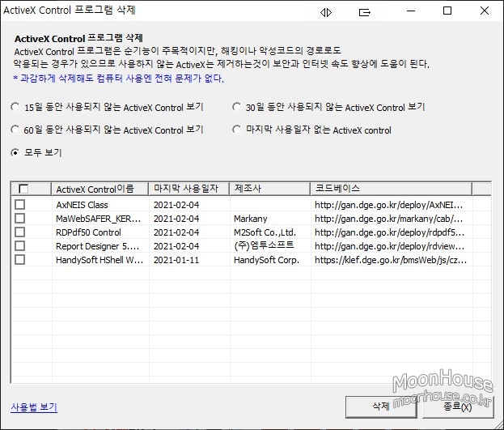Click the M2Soft Co.,Ltd. manufacturer cell

pos(271,232)
